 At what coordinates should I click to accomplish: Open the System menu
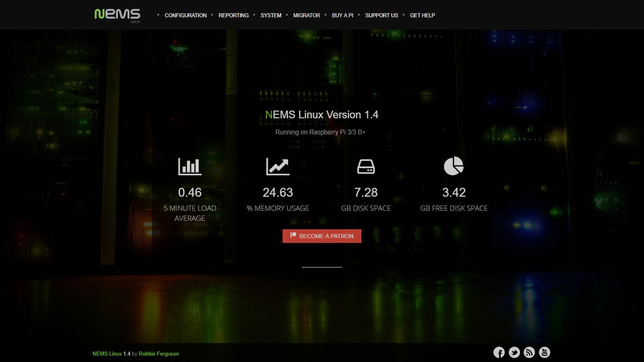(271, 16)
